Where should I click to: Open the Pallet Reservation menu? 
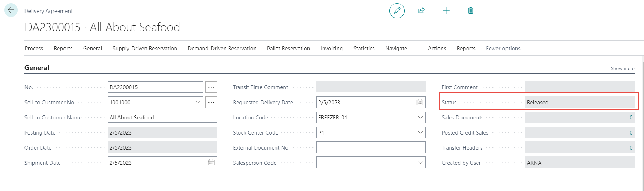288,49
